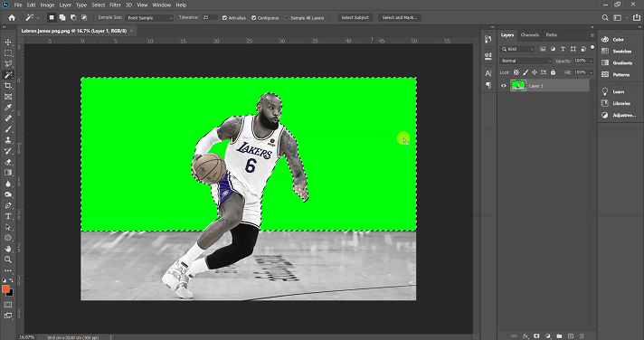Toggle the Contiguous checkbox

tap(254, 18)
